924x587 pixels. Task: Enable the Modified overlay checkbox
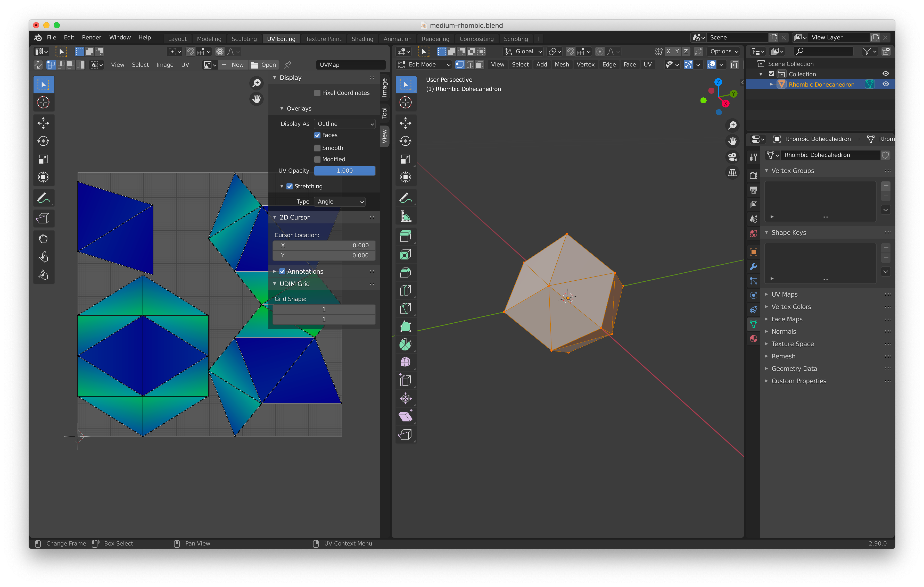[x=317, y=159]
